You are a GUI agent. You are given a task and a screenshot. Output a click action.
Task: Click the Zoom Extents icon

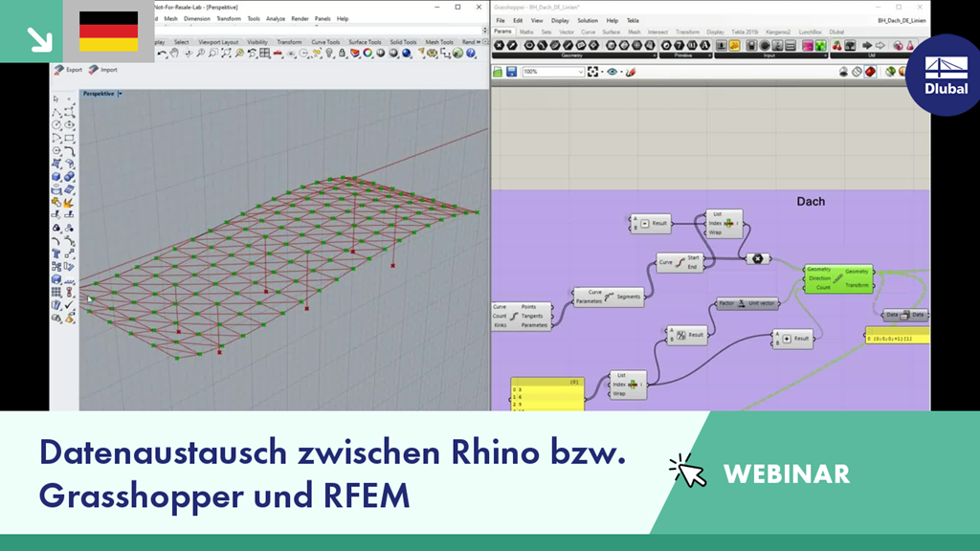click(x=226, y=54)
